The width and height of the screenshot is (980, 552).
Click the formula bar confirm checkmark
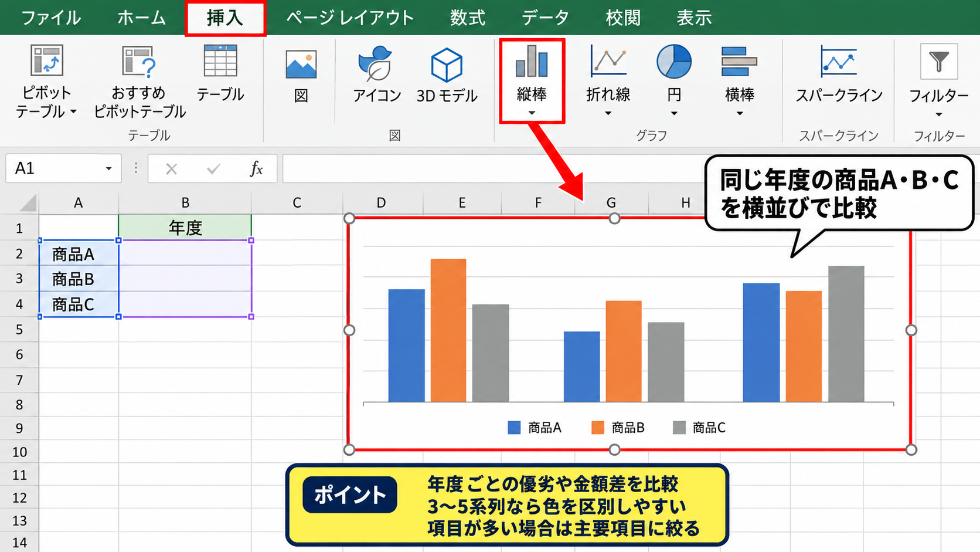[213, 169]
